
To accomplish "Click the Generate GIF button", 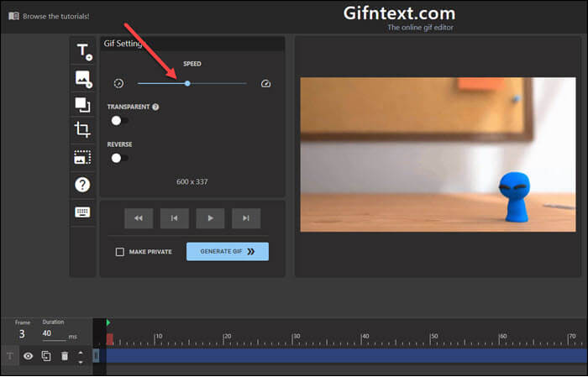I will [x=228, y=251].
